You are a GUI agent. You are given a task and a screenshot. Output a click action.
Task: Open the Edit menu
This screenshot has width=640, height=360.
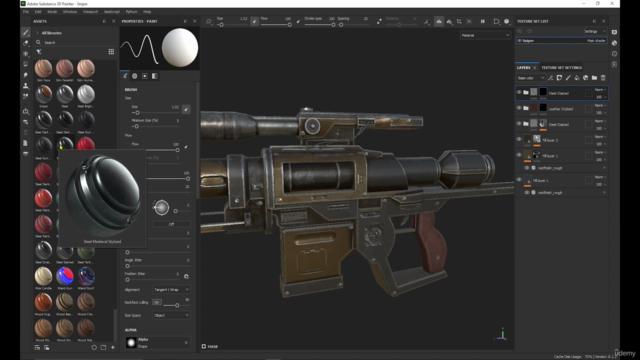(38, 12)
